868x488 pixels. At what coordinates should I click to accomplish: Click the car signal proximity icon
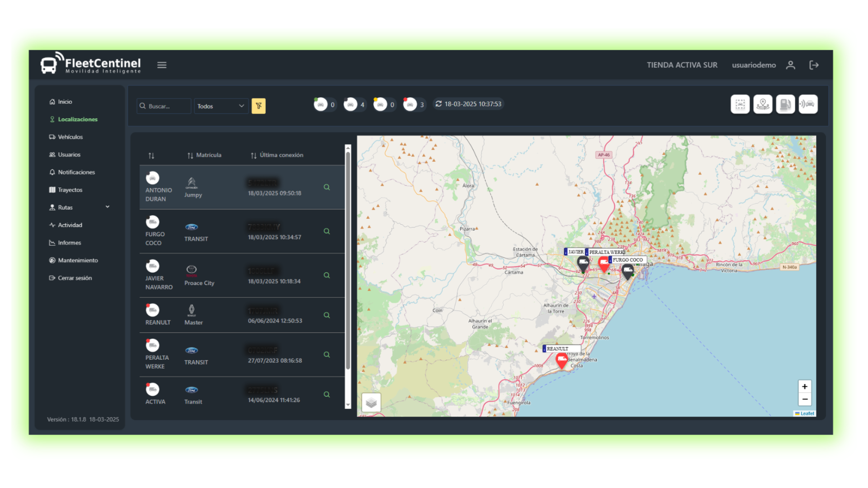coord(808,104)
